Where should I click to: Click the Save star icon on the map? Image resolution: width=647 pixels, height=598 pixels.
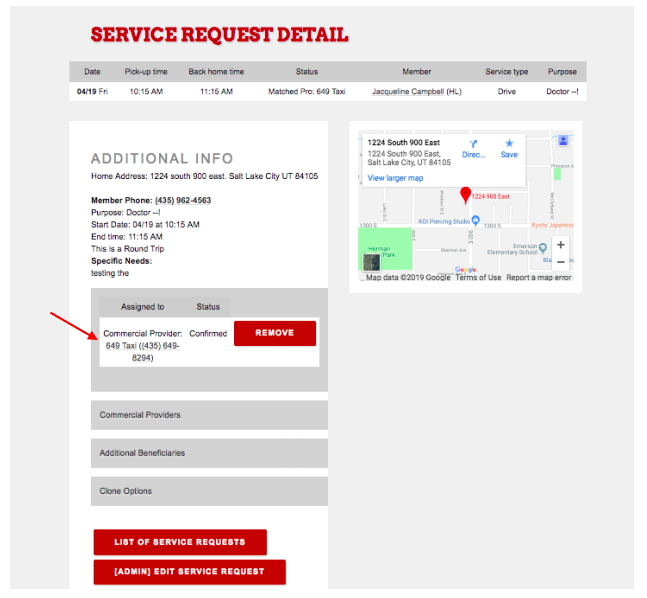pos(509,143)
